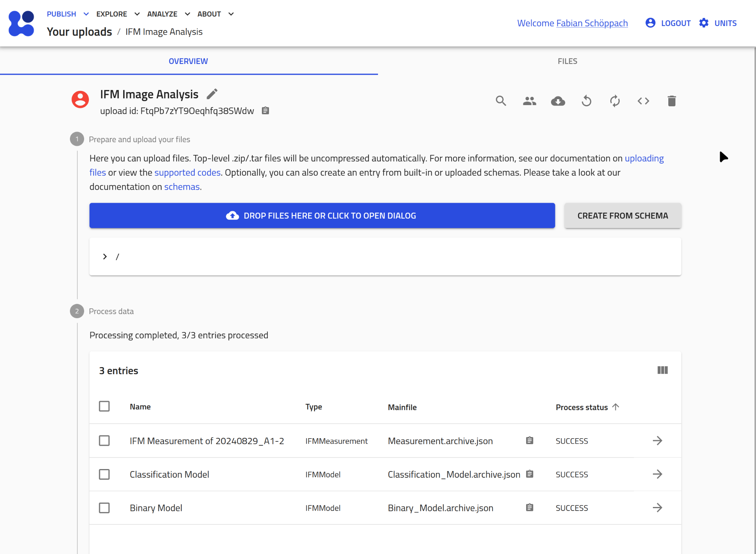Open the Publish dropdown menu

pyautogui.click(x=68, y=14)
